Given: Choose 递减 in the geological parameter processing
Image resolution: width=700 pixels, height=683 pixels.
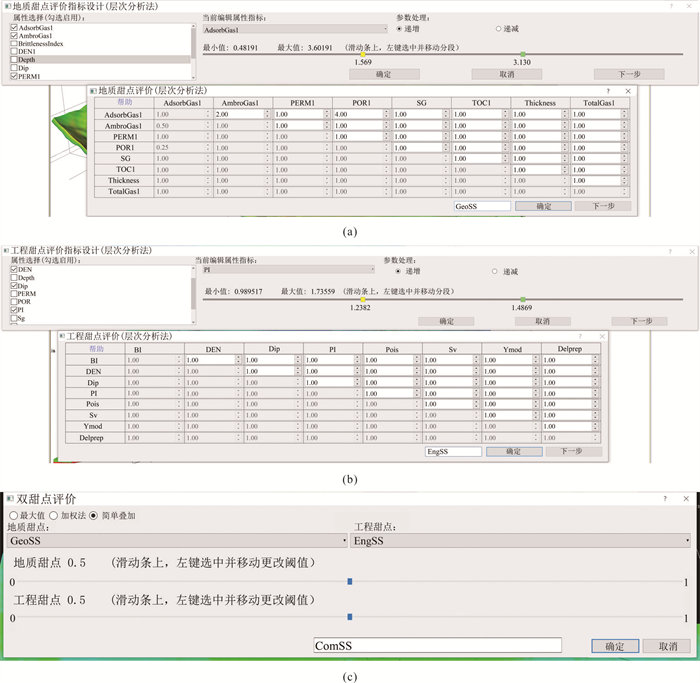Looking at the screenshot, I should [499, 28].
